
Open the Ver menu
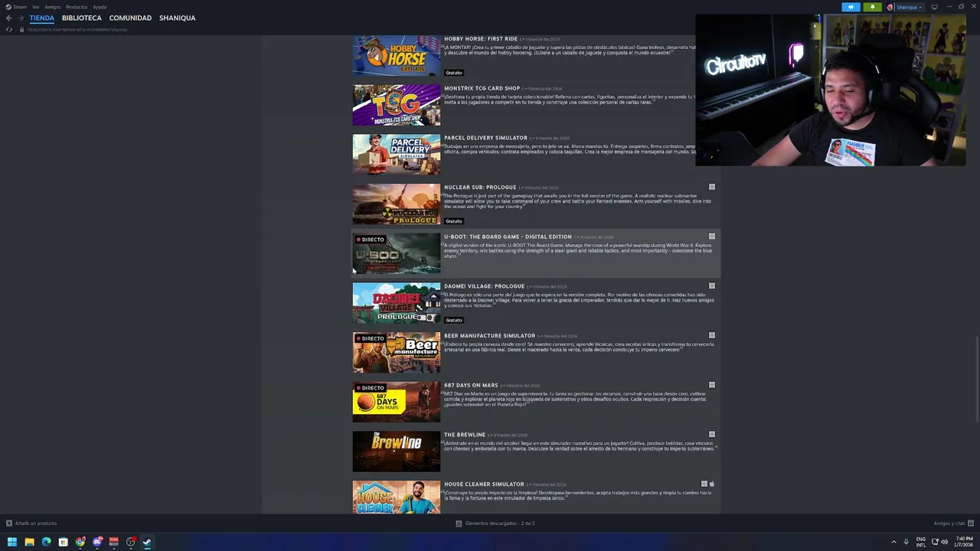point(35,7)
